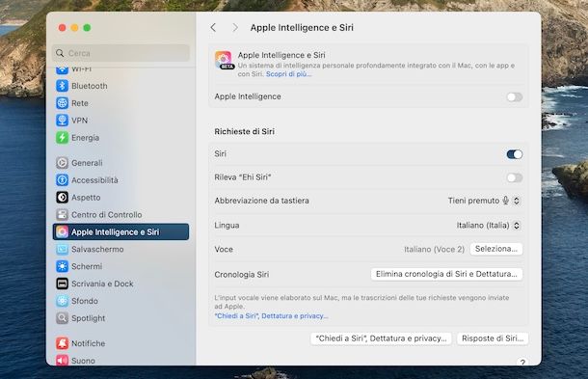588x379 pixels.
Task: Click bottom "Chiedi a Siri", Dettatura e privacy button
Action: tap(381, 338)
